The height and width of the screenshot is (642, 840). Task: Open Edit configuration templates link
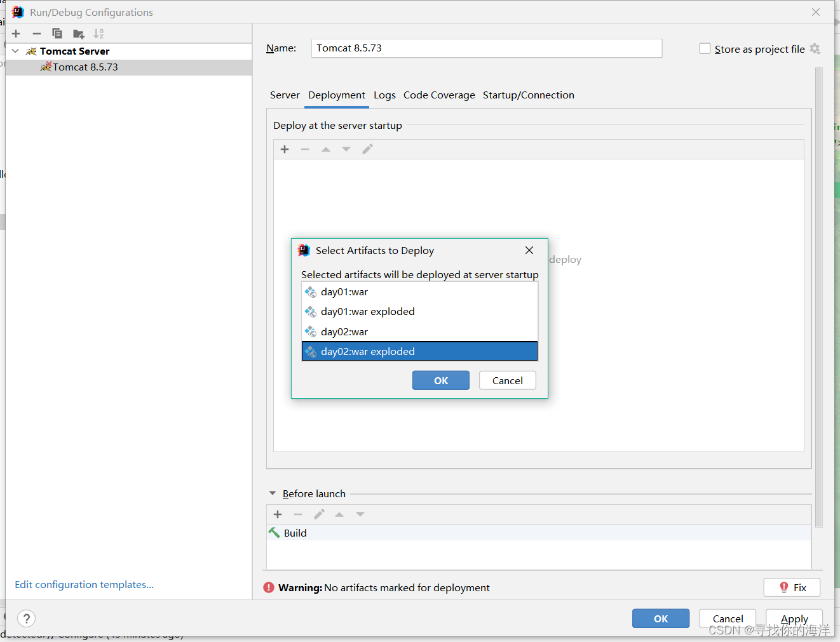[x=85, y=584]
